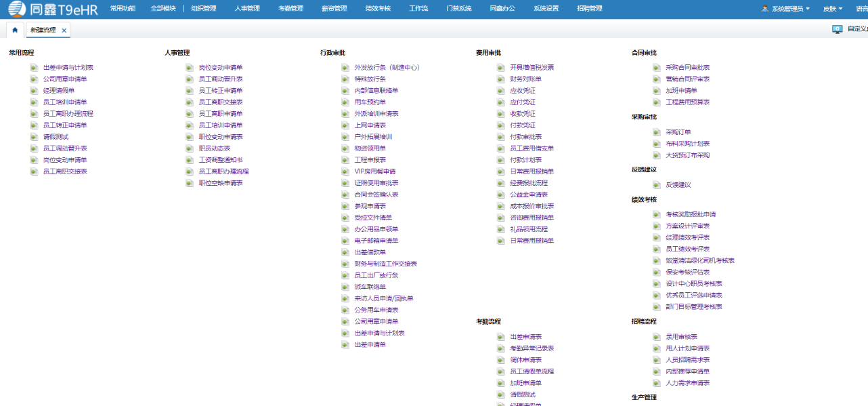Open the 人事管理 menu
This screenshot has width=868, height=406.
(x=247, y=9)
